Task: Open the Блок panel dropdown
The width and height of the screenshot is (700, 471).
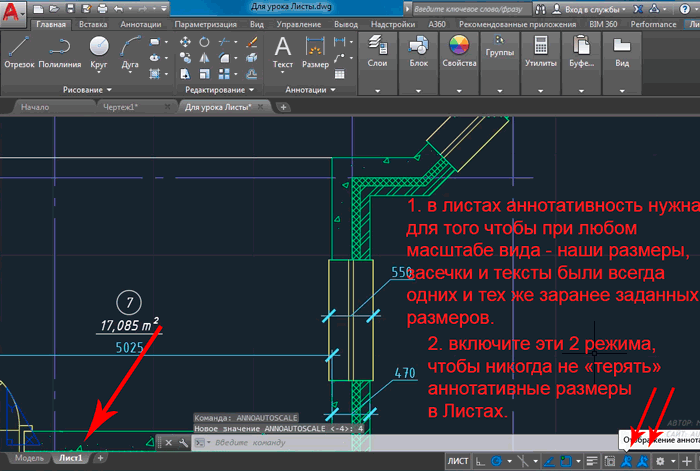Action: pos(418,91)
